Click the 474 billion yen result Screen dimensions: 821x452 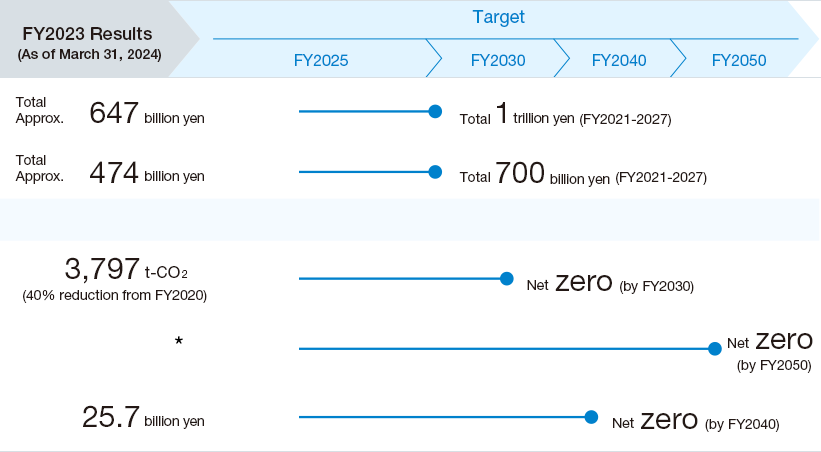click(147, 172)
